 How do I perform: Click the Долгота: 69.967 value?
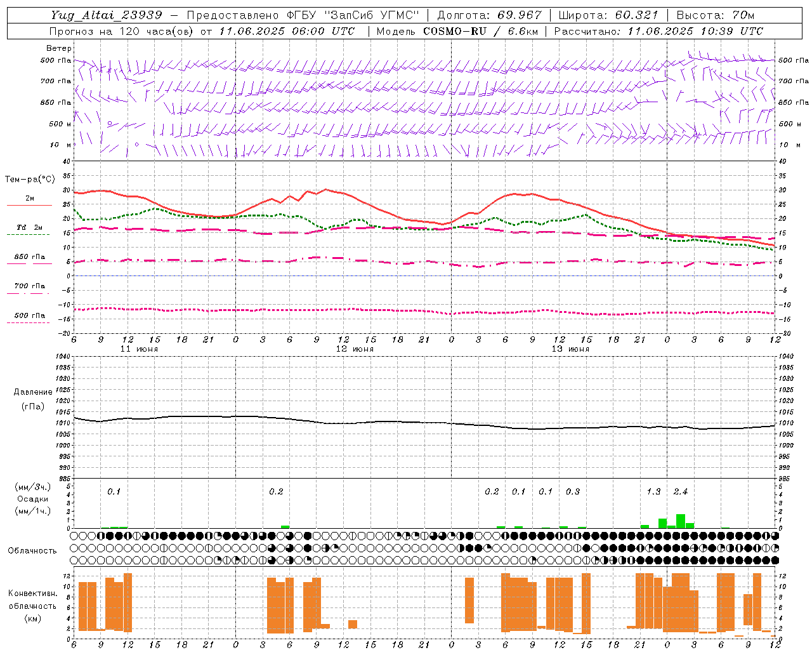coord(489,15)
